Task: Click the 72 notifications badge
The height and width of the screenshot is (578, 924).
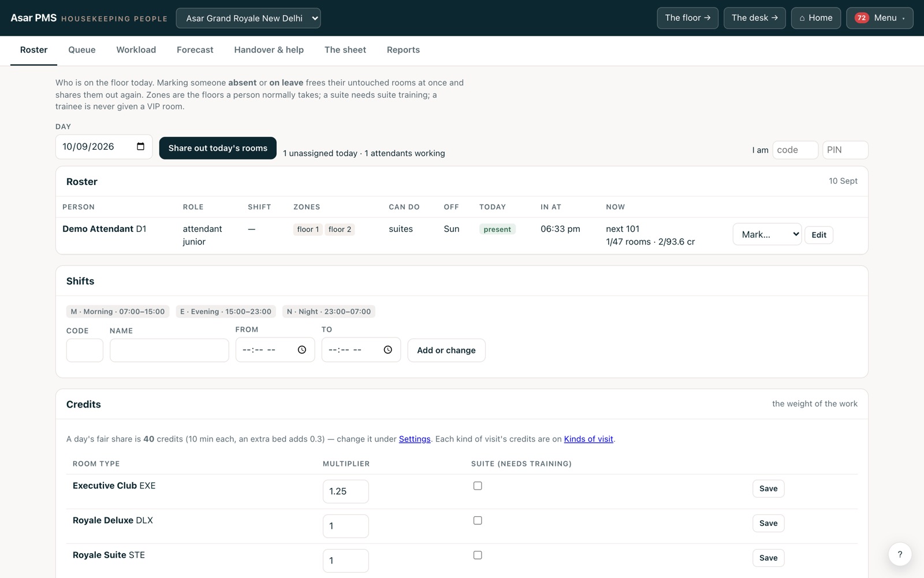Action: (x=862, y=18)
